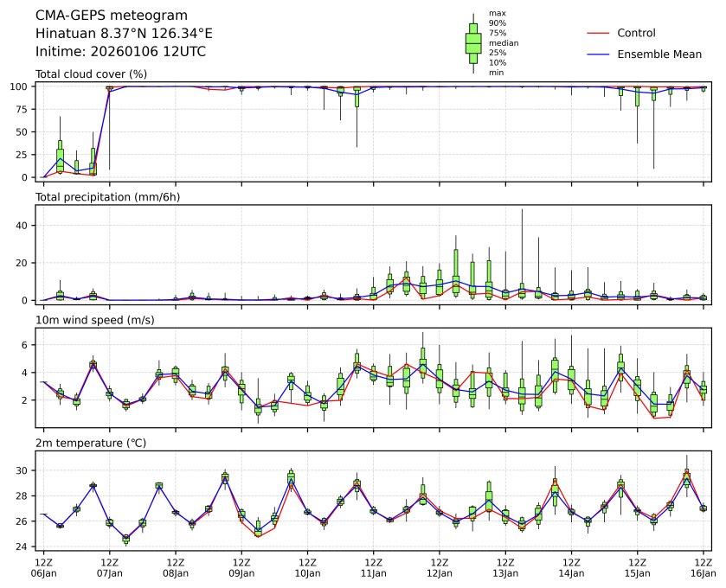Click the '12Z 16Jan' time axis label
The width and height of the screenshot is (726, 588).
[703, 567]
